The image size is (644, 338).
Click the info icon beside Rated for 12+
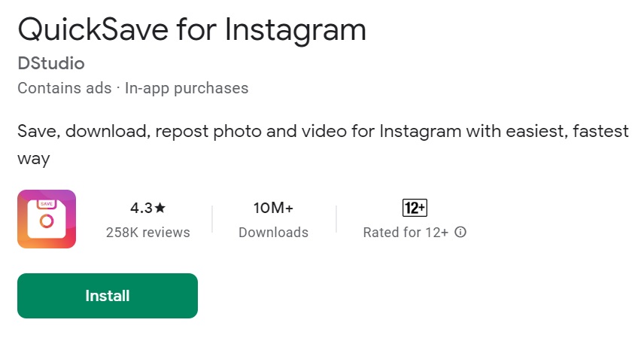point(460,232)
